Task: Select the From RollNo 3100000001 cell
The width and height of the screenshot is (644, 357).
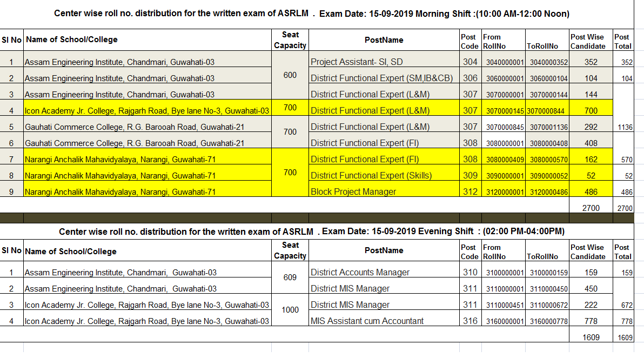Action: tap(503, 269)
